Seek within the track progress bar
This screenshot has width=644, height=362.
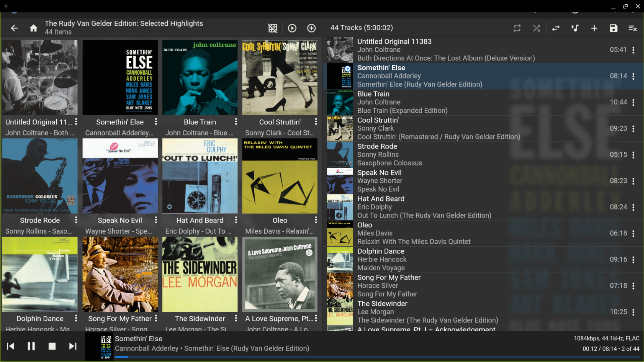pos(377,357)
